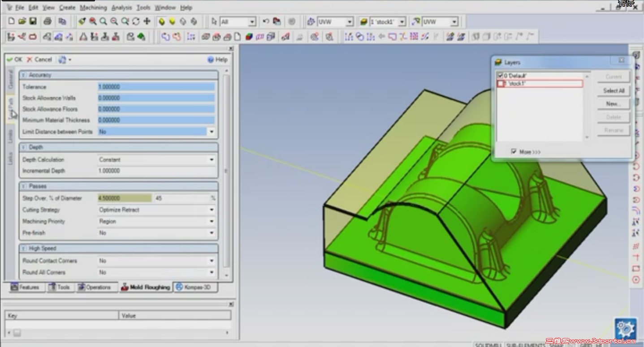Click the OK button
The height and width of the screenshot is (347, 644).
(14, 60)
